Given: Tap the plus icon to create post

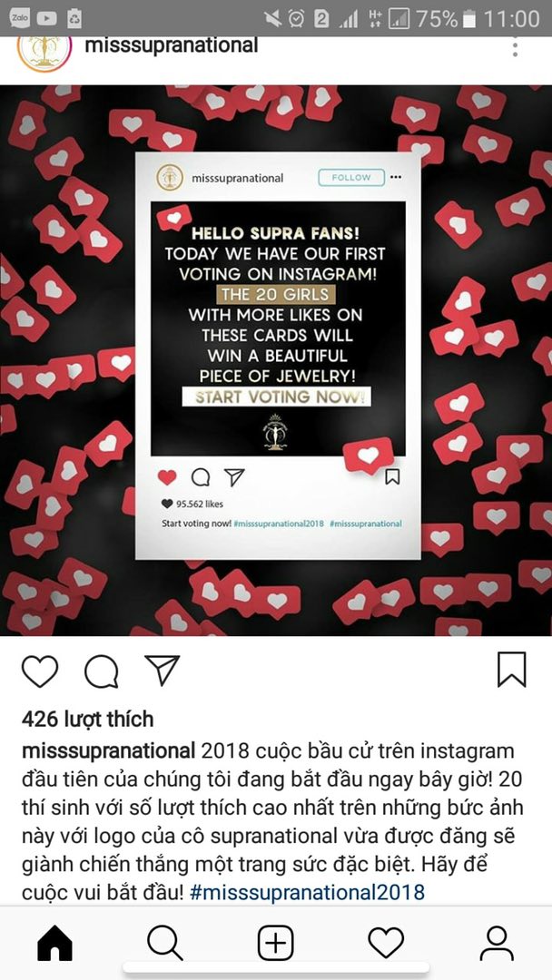Looking at the screenshot, I should (276, 943).
